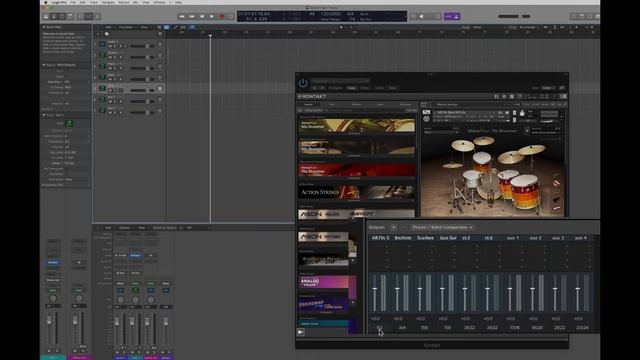This screenshot has height=360, width=640.
Task: Click go to beginning transport button
Action: (x=202, y=16)
